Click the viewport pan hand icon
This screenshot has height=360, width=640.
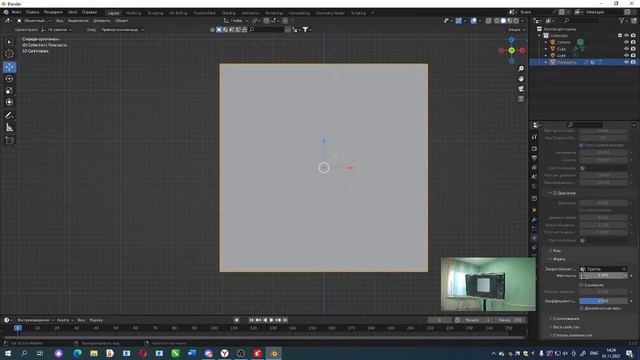[521, 79]
